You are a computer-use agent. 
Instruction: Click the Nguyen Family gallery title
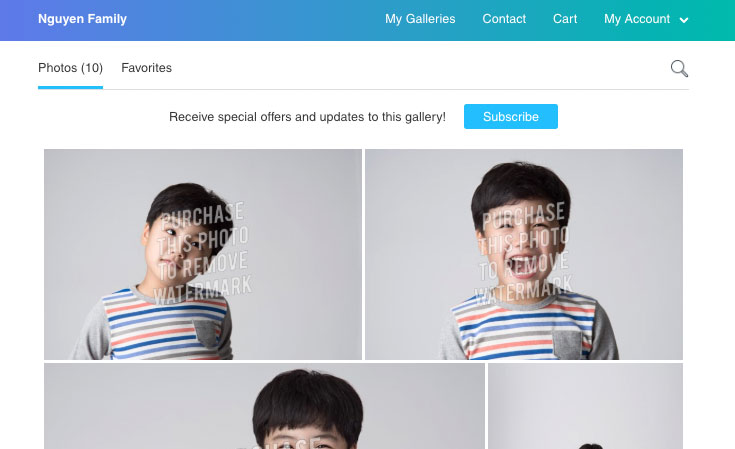pyautogui.click(x=82, y=19)
